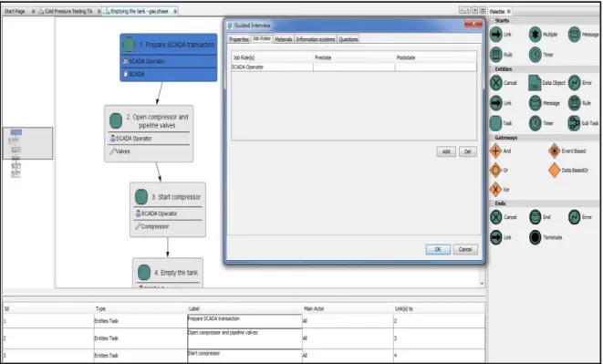This screenshot has height=364, width=603.
Task: Collapse the Ends palette section
Action: click(492, 203)
